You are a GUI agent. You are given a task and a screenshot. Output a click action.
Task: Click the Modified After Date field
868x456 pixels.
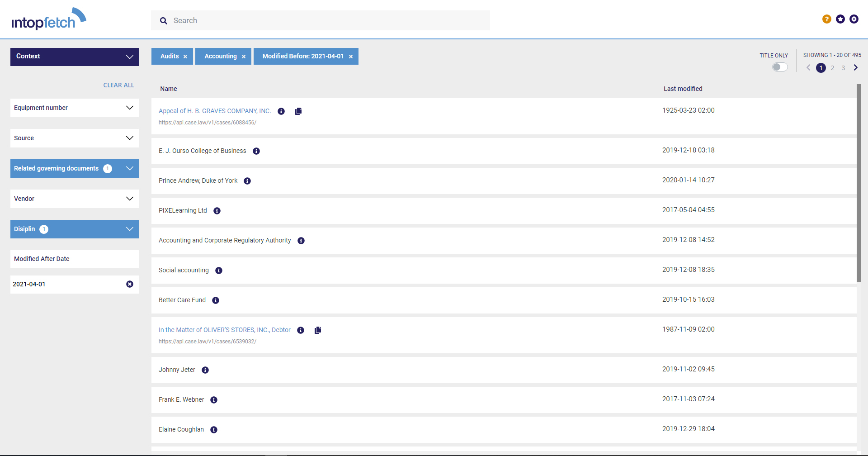pyautogui.click(x=75, y=259)
